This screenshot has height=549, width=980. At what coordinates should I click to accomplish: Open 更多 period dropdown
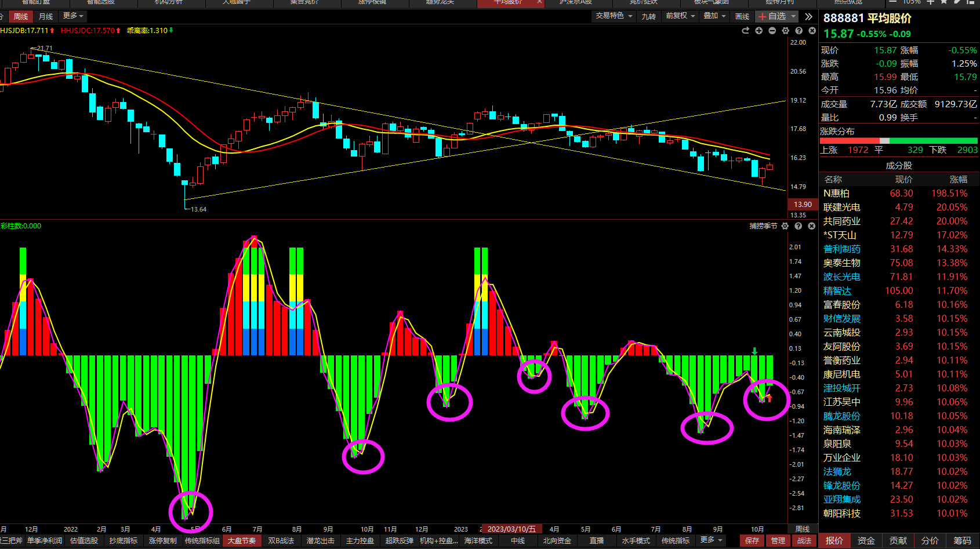73,16
